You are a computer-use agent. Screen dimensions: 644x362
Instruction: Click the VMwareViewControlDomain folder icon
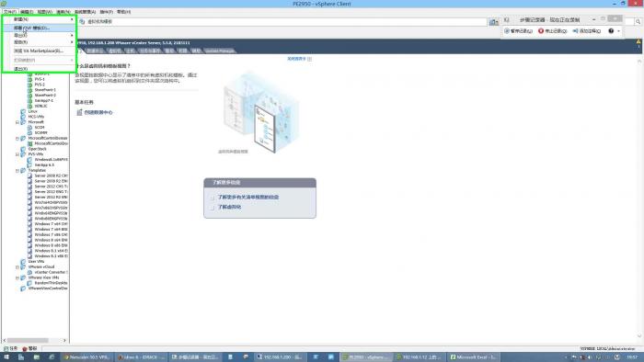(23, 288)
